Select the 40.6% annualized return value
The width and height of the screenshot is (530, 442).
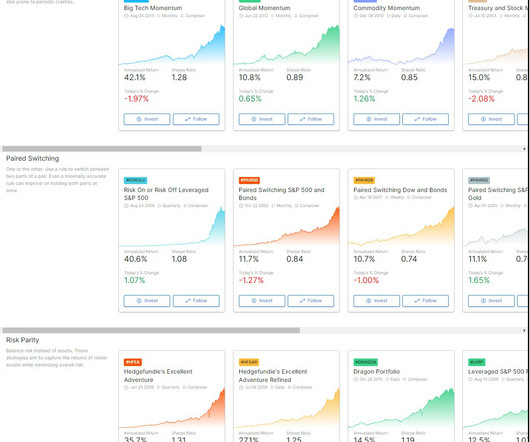tap(136, 259)
